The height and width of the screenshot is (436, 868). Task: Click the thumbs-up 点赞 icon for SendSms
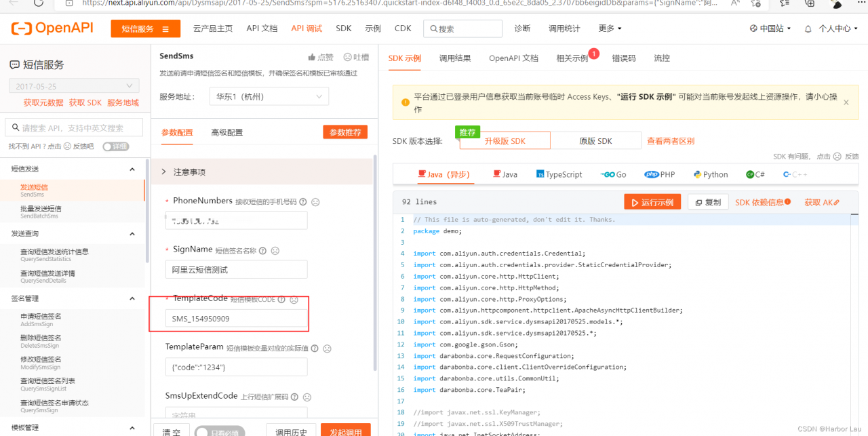point(312,57)
